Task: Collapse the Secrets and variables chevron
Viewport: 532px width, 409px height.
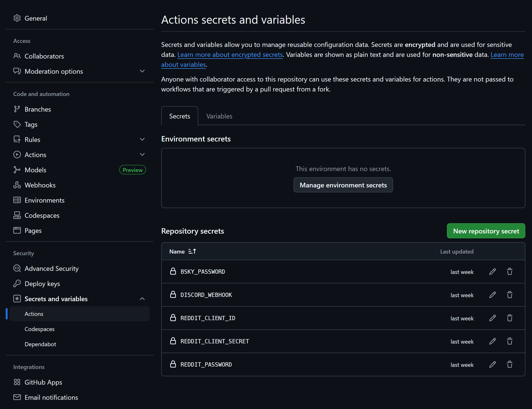Action: (x=142, y=299)
